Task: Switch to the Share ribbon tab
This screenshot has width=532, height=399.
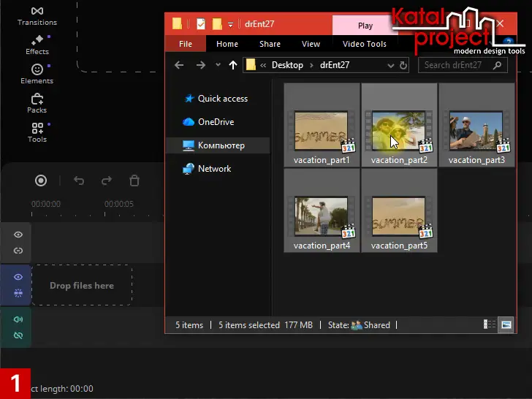Action: point(270,44)
